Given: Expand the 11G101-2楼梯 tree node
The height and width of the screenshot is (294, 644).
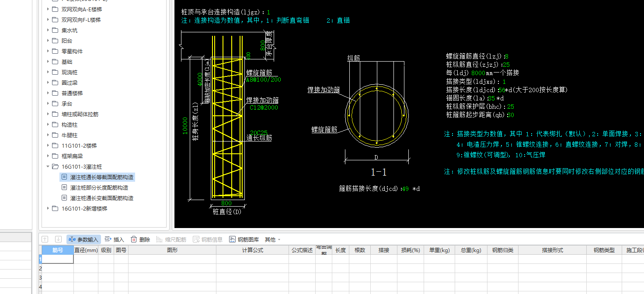Looking at the screenshot, I should click(48, 145).
